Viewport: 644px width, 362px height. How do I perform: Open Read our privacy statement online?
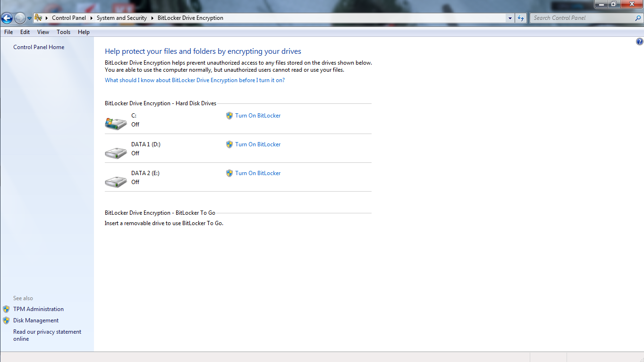pyautogui.click(x=47, y=335)
